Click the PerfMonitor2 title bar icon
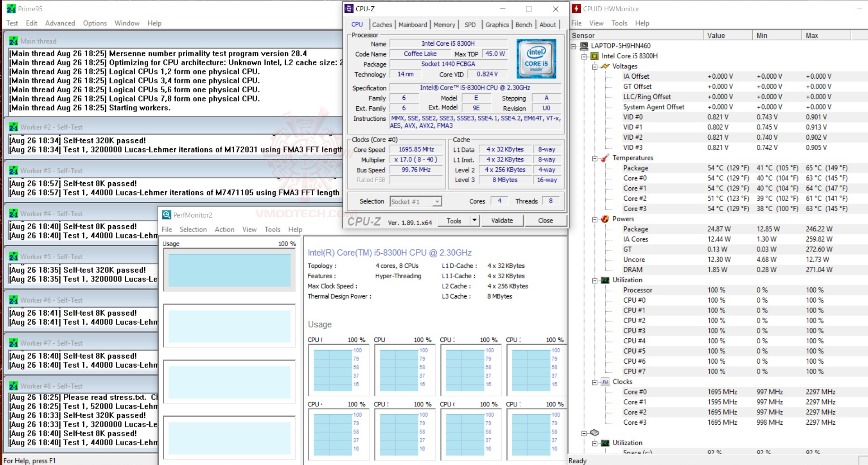The height and width of the screenshot is (465, 868). coord(167,215)
